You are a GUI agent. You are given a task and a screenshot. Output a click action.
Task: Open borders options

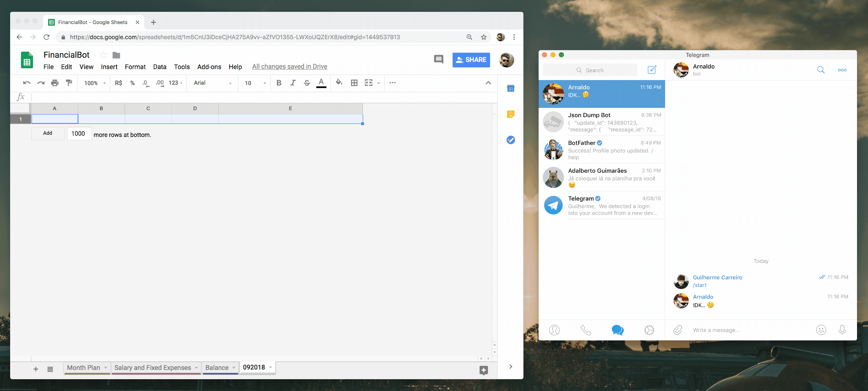(354, 83)
